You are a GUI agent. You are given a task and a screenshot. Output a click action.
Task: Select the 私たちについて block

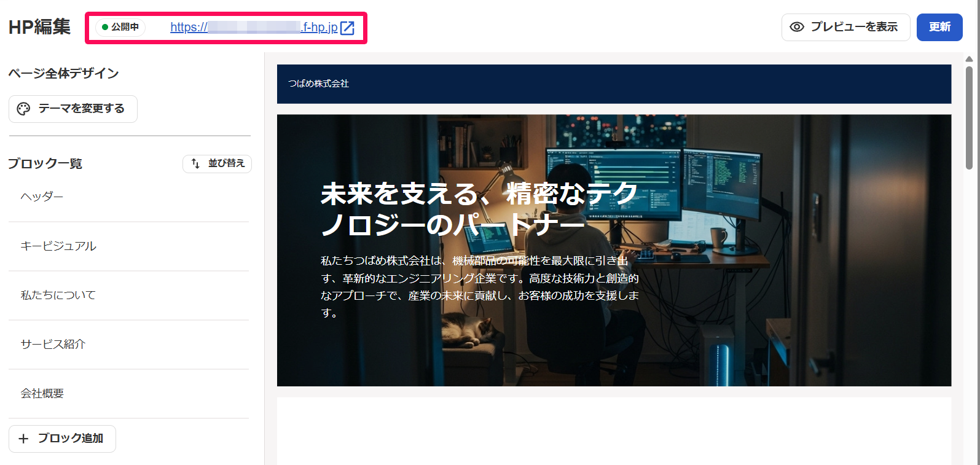[129, 295]
